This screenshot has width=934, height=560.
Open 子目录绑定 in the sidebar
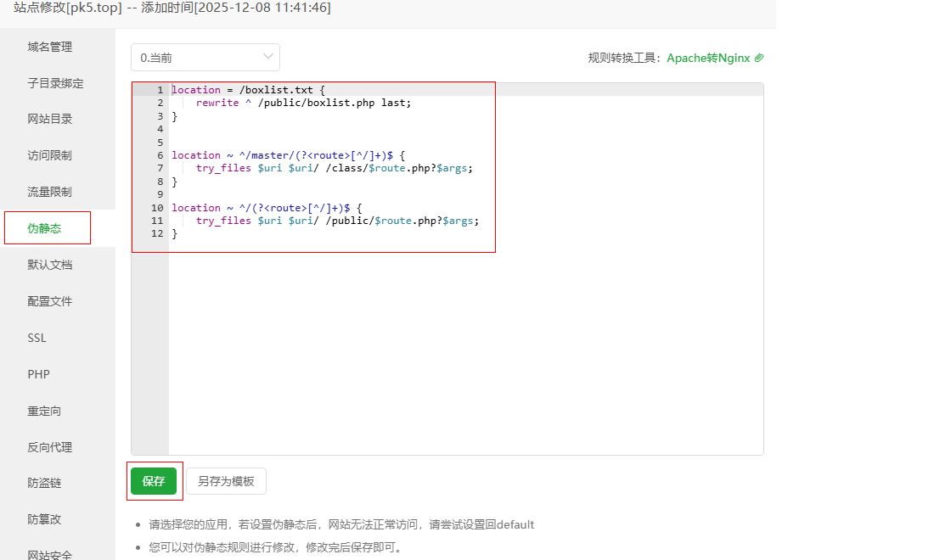pyautogui.click(x=55, y=83)
